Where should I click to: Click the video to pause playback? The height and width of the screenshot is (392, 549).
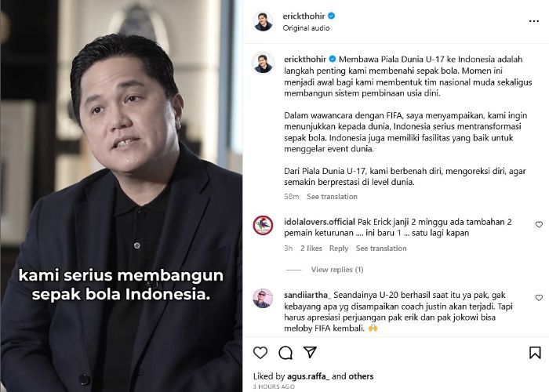click(x=121, y=196)
